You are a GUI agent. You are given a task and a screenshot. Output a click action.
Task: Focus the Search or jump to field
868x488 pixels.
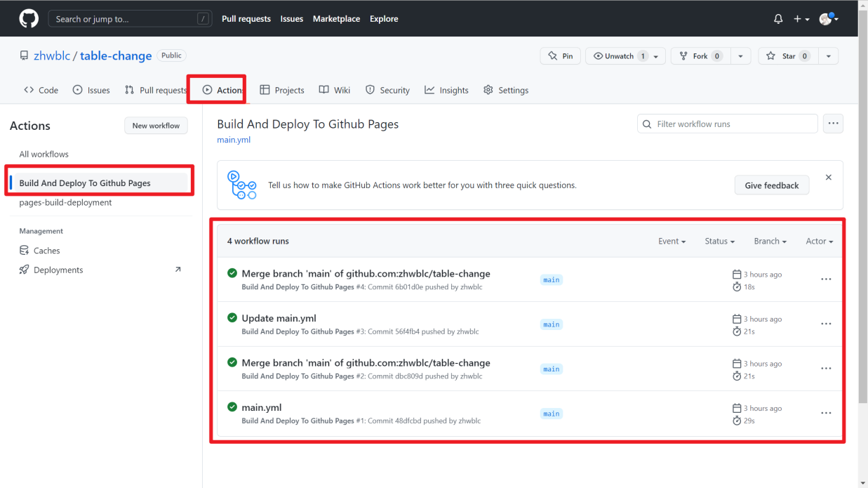130,19
